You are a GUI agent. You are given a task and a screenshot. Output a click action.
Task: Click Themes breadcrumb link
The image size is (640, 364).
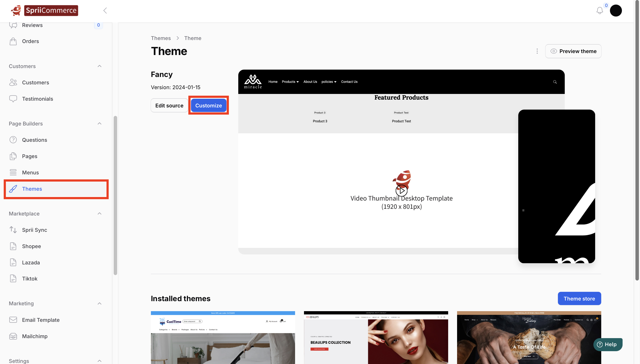[x=161, y=38]
